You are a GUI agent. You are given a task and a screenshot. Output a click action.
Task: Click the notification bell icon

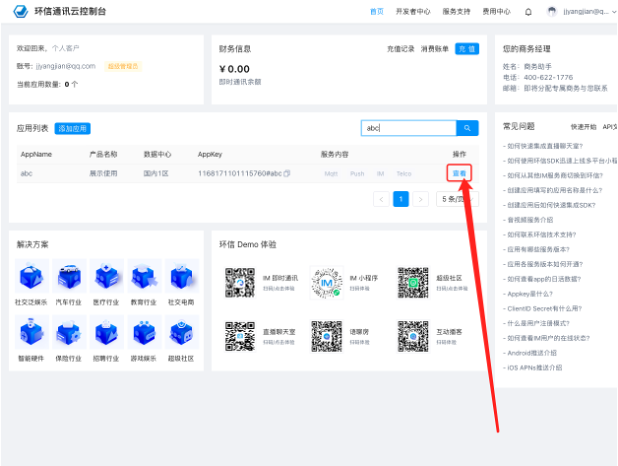tap(530, 12)
